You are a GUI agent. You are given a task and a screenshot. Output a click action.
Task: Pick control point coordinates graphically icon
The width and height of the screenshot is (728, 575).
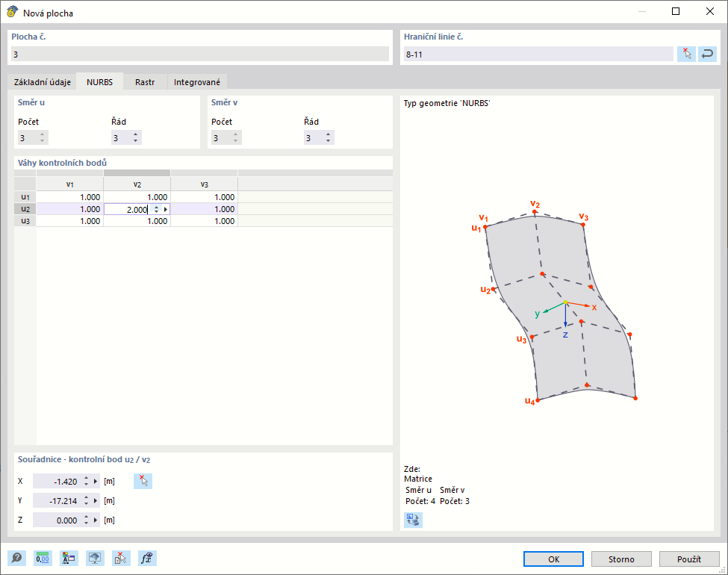[x=143, y=481]
